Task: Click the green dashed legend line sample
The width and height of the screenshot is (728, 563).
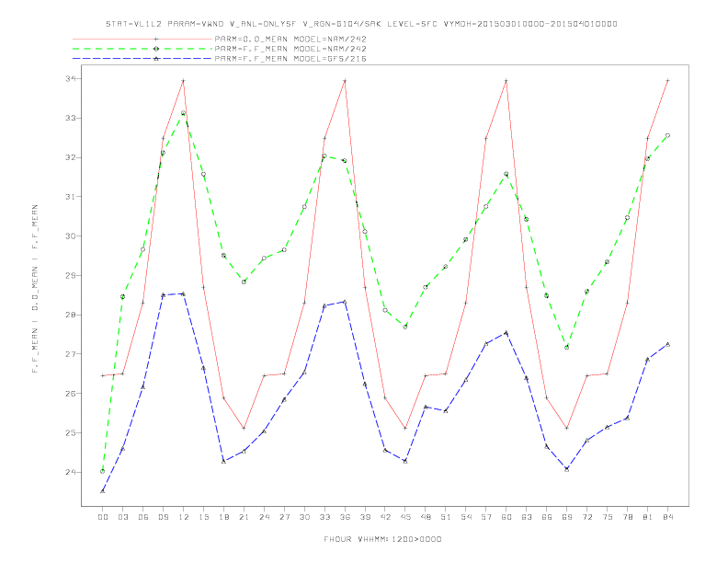Action: click(142, 49)
